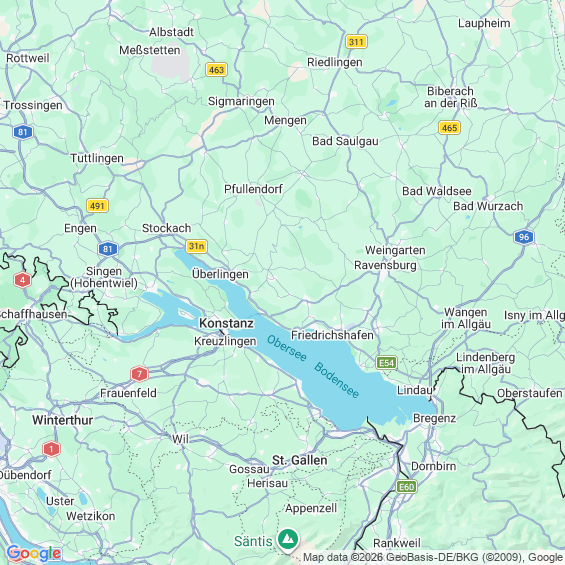Click the Map data attribution text
Viewport: 565px width, 565px height.
click(433, 557)
